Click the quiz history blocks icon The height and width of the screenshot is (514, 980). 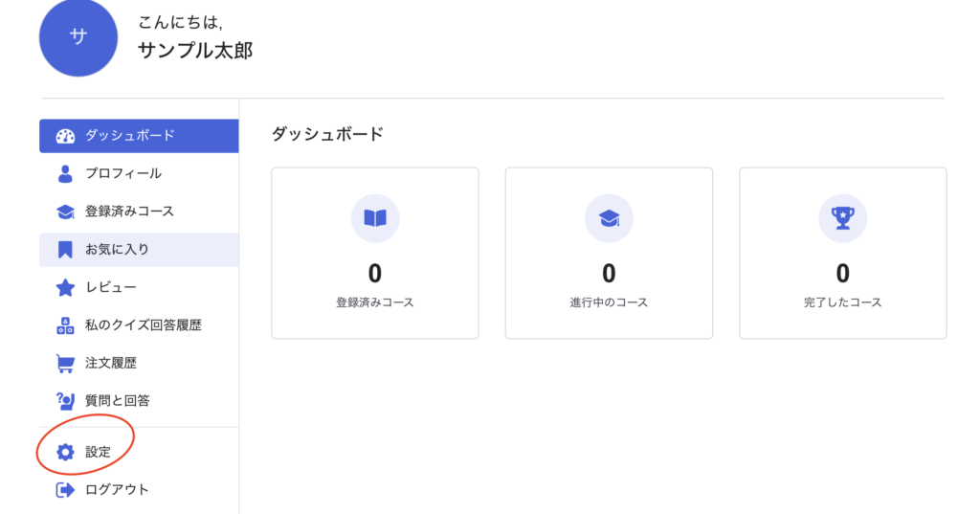65,325
